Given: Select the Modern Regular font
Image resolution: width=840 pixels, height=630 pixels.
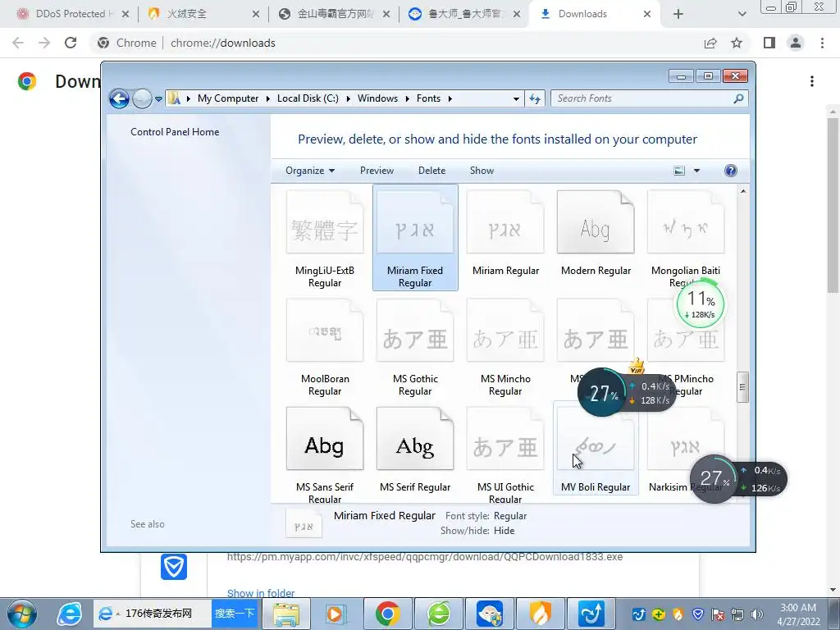Looking at the screenshot, I should click(596, 233).
